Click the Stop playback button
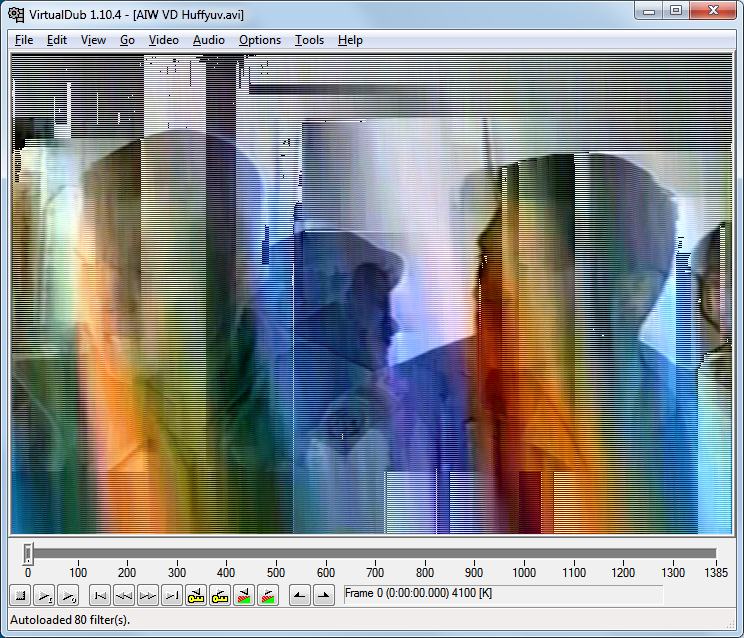Screen dimensions: 744x638 pos(20,595)
